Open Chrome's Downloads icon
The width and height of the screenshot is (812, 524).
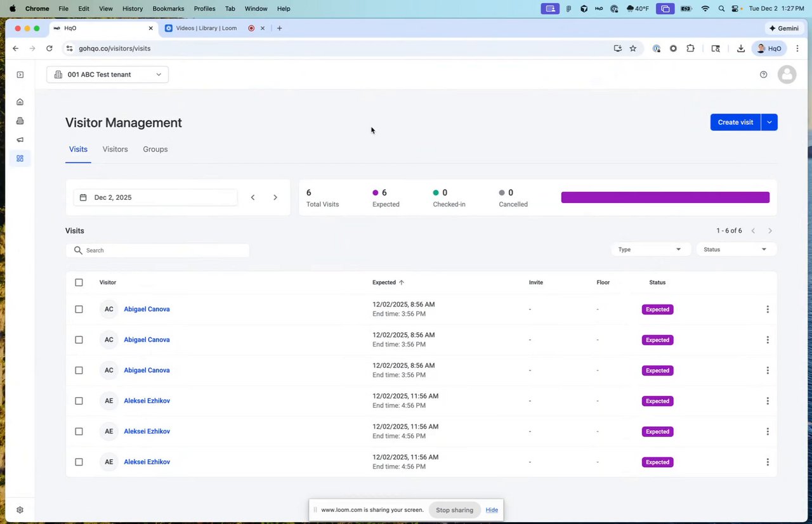(x=740, y=48)
